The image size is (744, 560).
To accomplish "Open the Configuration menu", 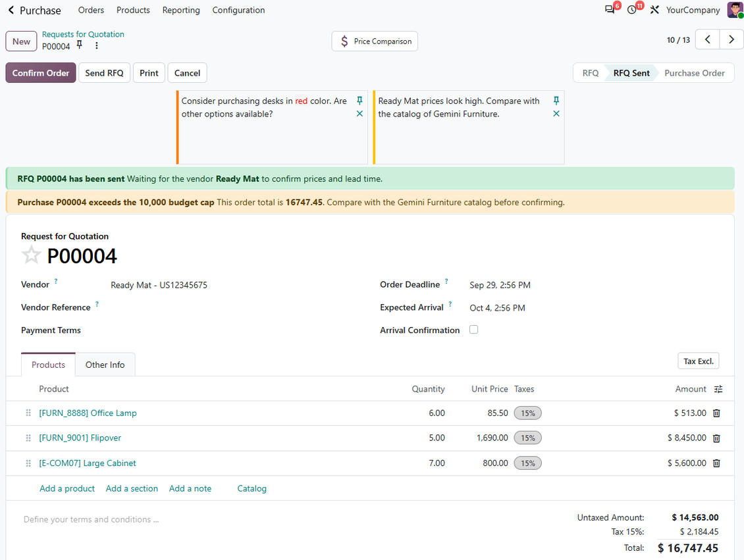I will click(x=238, y=10).
